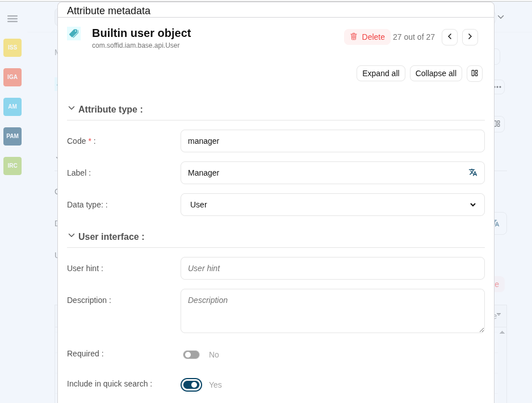Open the hamburger menu icon

pos(12,19)
